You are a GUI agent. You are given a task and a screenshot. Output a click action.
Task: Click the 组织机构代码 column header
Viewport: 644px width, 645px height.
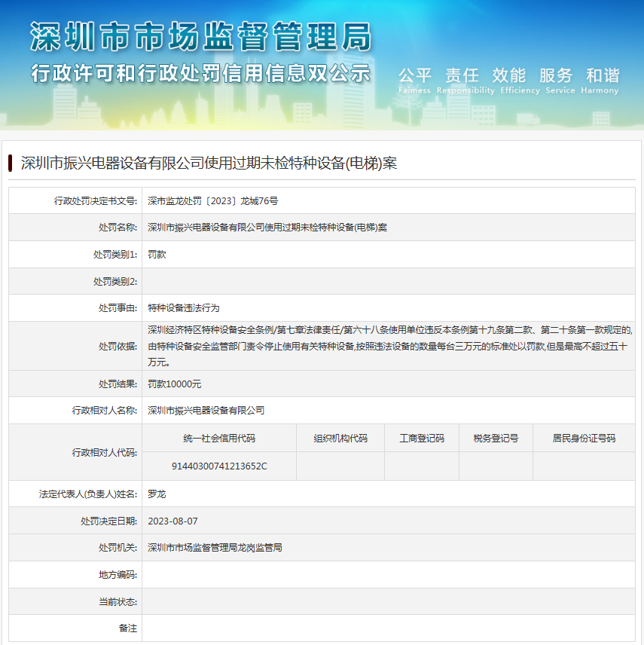[340, 438]
